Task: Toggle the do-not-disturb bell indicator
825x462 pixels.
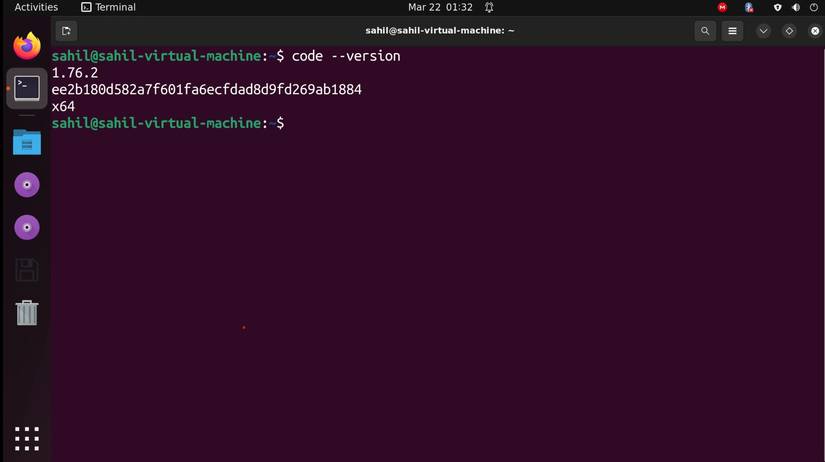Action: (x=489, y=7)
